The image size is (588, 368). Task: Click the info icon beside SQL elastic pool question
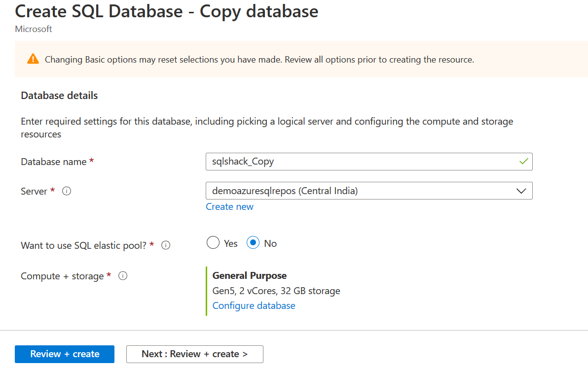(x=166, y=245)
